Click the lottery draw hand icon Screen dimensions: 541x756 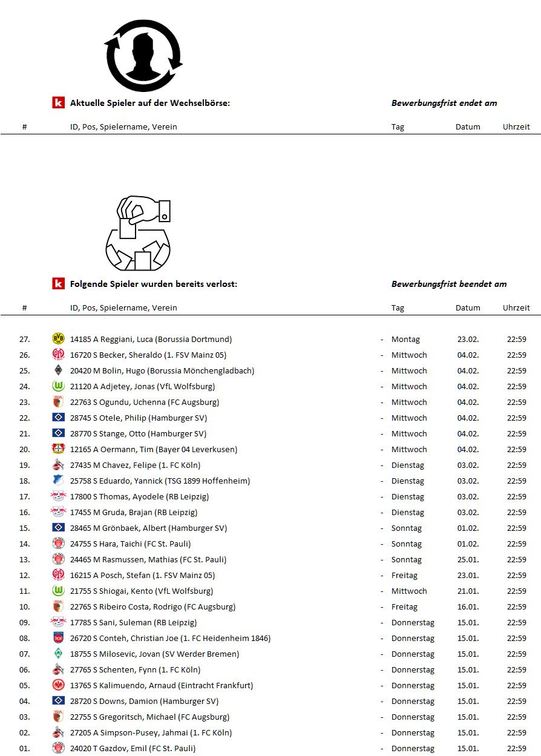138,233
